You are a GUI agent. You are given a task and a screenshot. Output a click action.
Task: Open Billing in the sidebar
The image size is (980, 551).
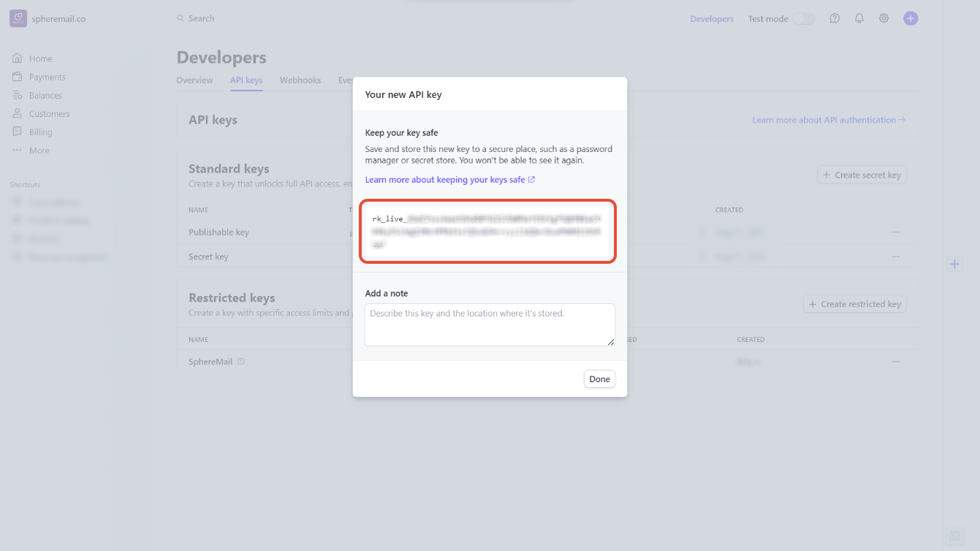coord(41,132)
